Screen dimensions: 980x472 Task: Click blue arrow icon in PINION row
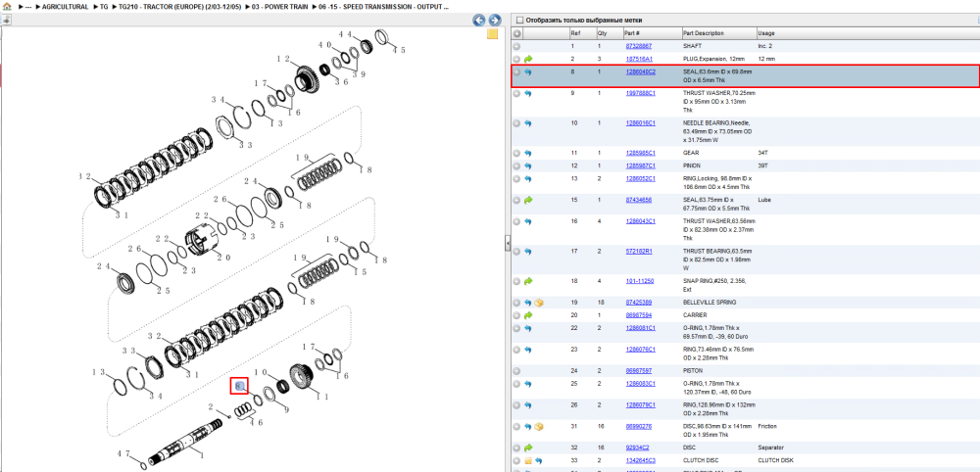(x=527, y=166)
